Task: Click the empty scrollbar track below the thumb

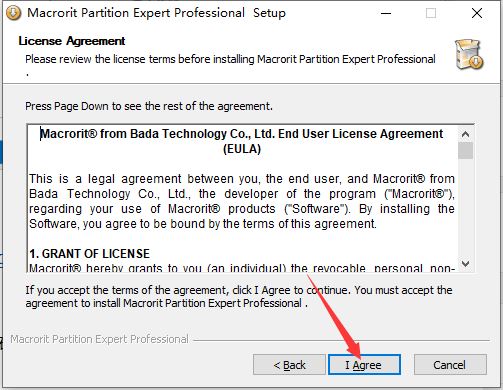Action: pos(465,208)
